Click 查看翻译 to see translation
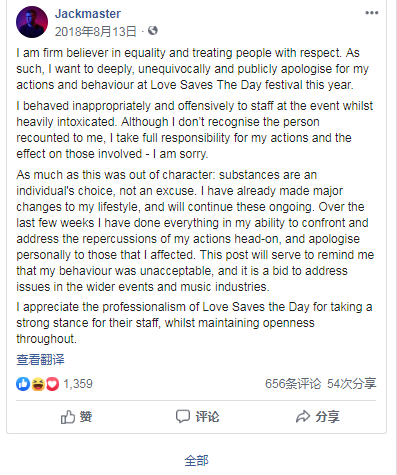 [40, 360]
